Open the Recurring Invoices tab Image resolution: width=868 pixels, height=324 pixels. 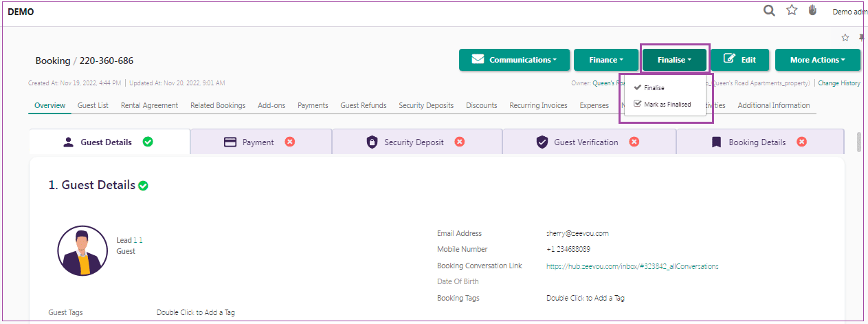tap(539, 105)
